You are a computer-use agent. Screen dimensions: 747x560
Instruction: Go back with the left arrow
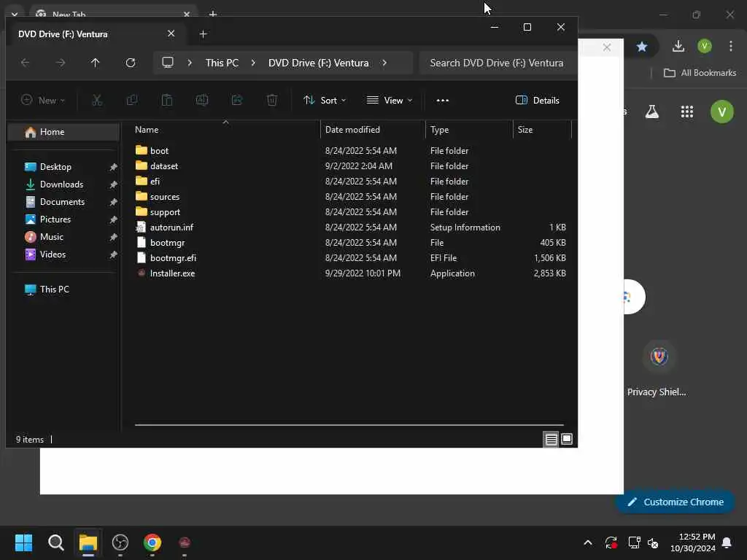[26, 63]
